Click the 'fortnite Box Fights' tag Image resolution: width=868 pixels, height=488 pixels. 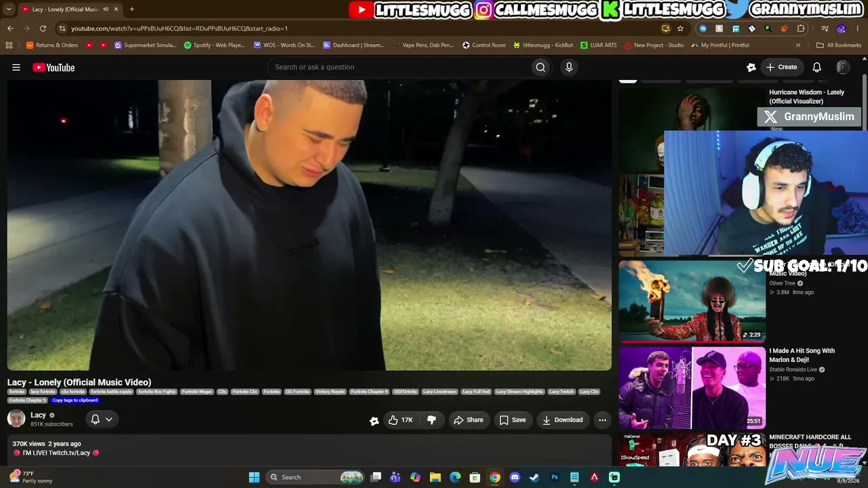click(157, 392)
